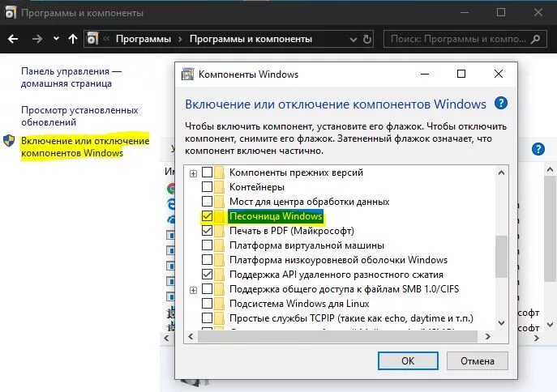Check Платформа виртуальной машины checkbox
The height and width of the screenshot is (392, 557).
207,245
